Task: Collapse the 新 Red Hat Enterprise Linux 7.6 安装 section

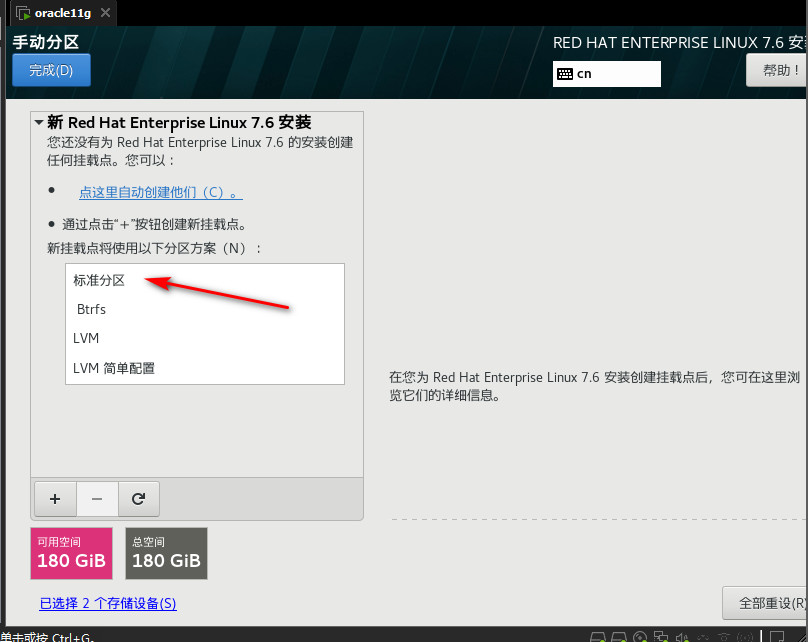Action: click(x=39, y=123)
